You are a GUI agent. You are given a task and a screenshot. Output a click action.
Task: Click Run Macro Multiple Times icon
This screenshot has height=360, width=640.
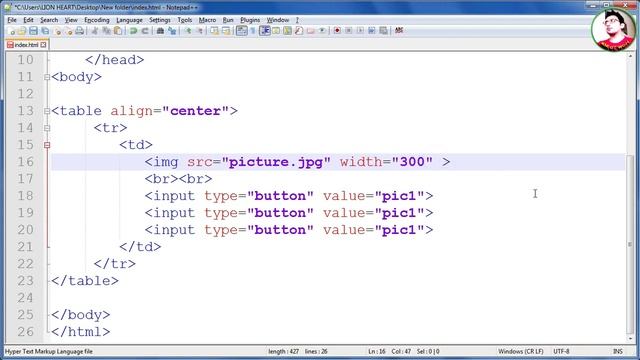[x=371, y=31]
